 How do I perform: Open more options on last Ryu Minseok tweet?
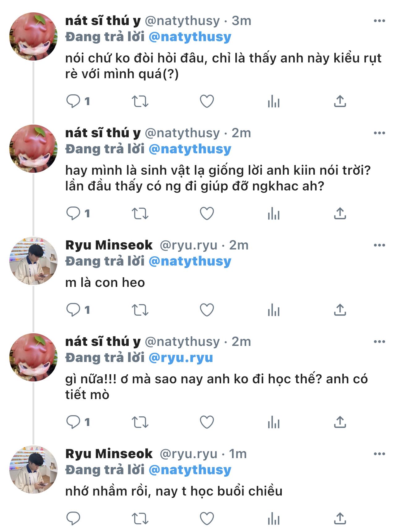click(x=379, y=454)
